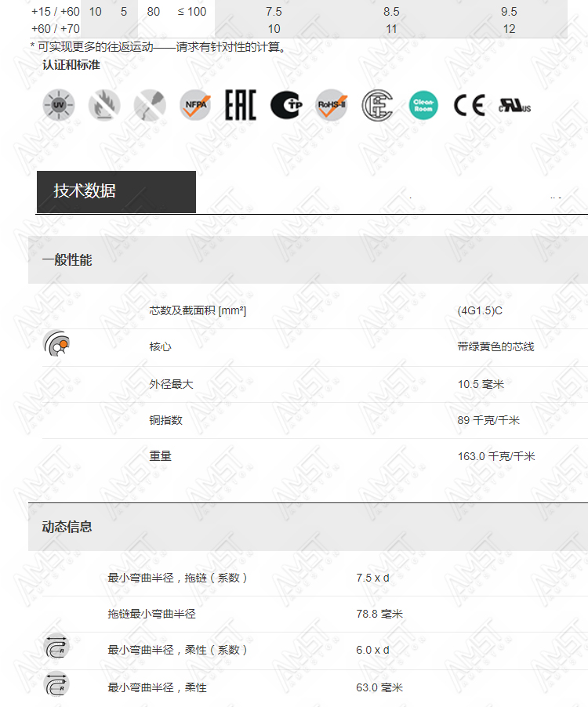
Task: Click the NFPA certification icon
Action: click(x=195, y=105)
